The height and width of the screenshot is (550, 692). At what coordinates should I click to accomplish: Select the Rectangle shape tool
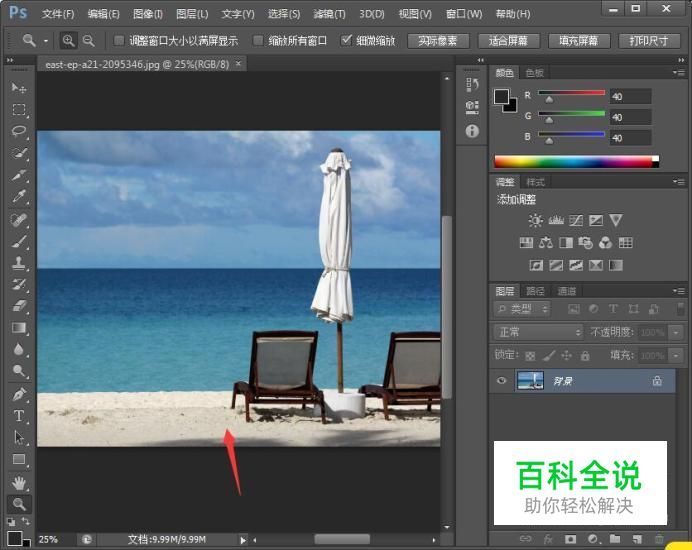[19, 460]
